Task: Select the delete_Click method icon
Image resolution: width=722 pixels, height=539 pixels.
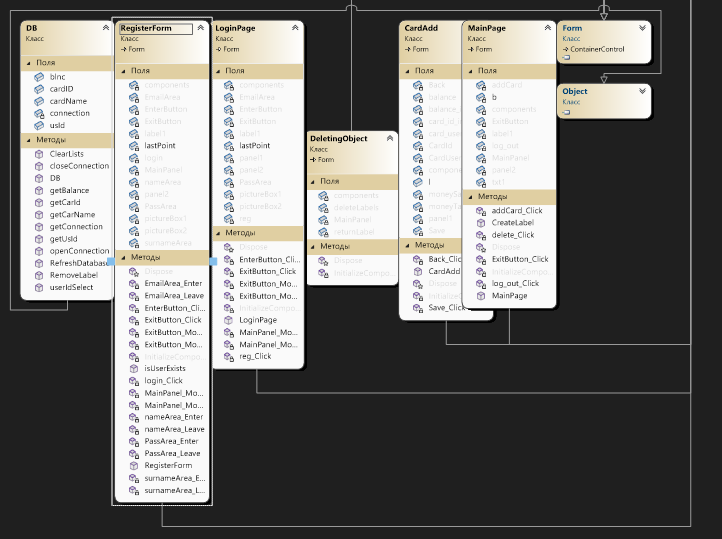Action: pyautogui.click(x=481, y=235)
